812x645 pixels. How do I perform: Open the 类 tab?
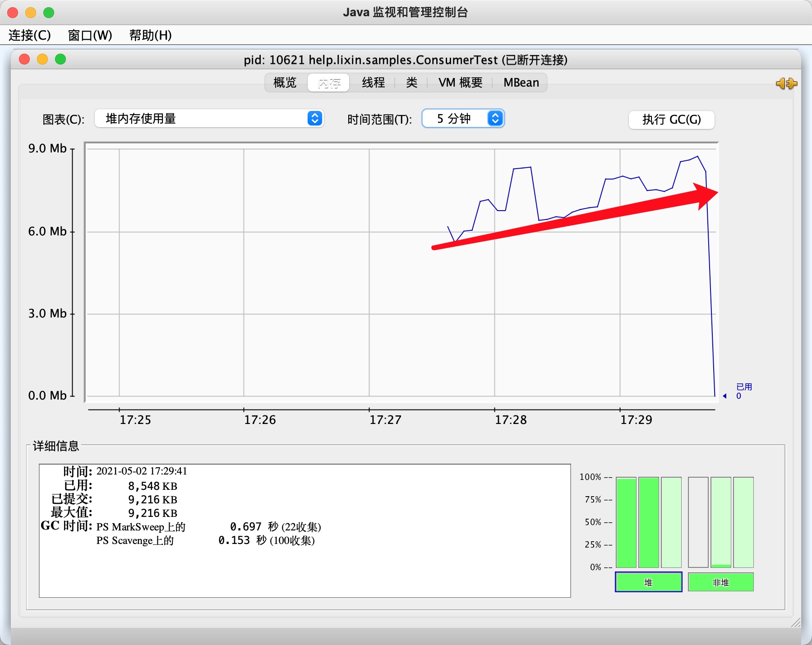point(411,83)
